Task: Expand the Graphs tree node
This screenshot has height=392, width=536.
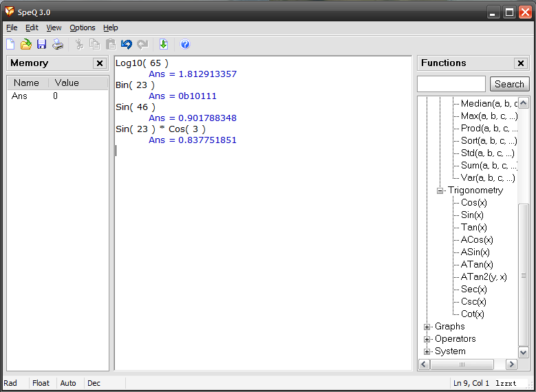Action: point(427,327)
